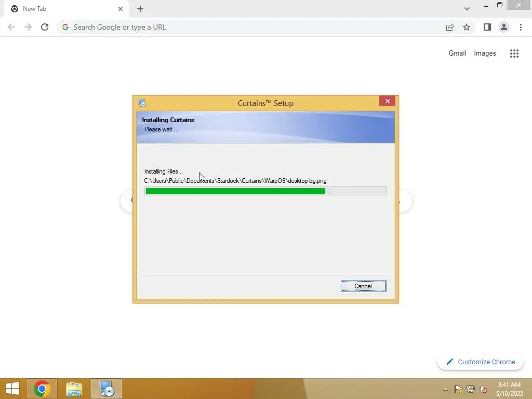Open the Chrome side panel
Image resolution: width=532 pixels, height=399 pixels.
coord(487,27)
